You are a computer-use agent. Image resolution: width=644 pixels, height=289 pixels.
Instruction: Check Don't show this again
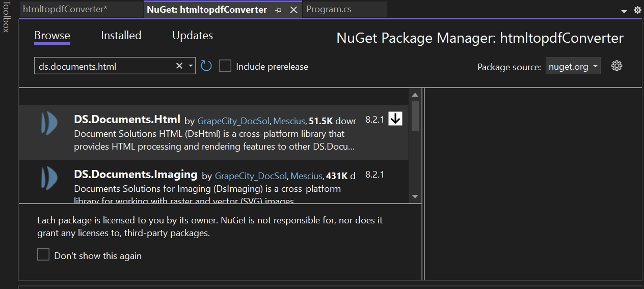43,255
